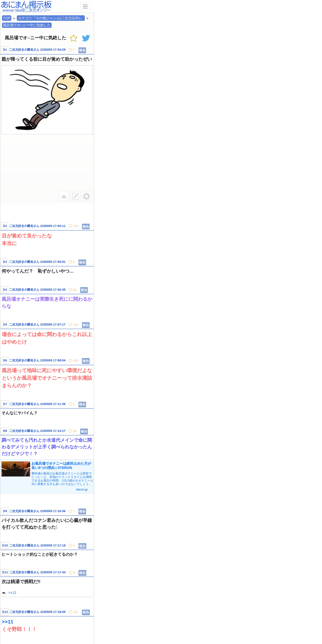Click the あにまん掲示板 site logo

(26, 7)
